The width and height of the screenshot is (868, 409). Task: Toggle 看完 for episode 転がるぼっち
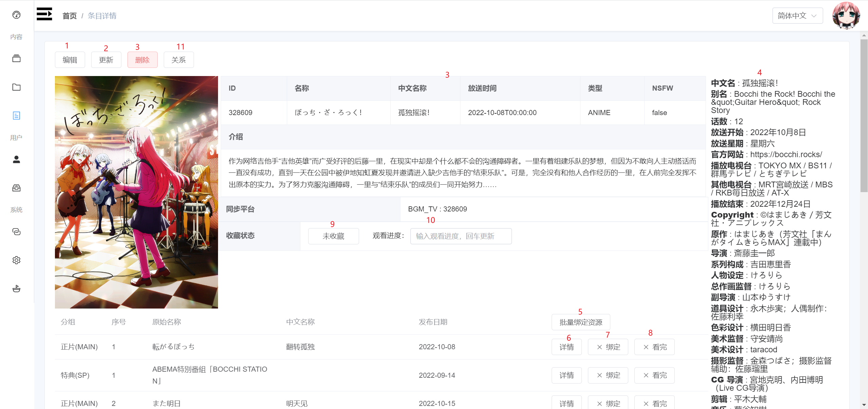(654, 347)
